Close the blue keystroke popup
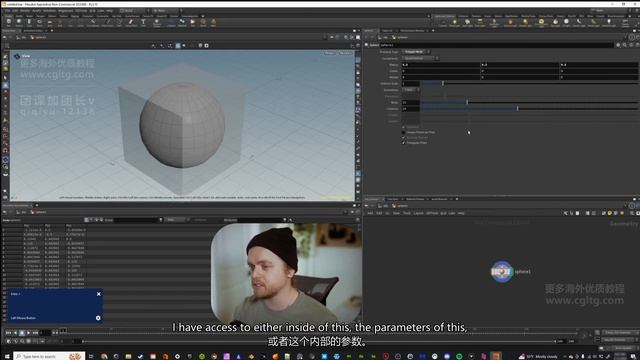Viewport: 640px width, 360px height. coord(99,294)
